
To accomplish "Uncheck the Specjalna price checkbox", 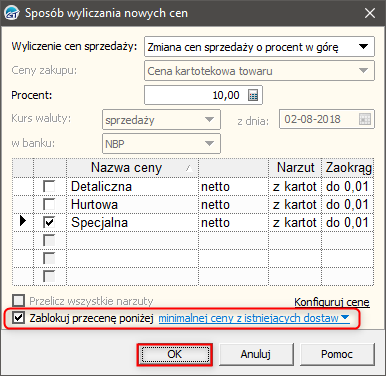I will point(49,222).
